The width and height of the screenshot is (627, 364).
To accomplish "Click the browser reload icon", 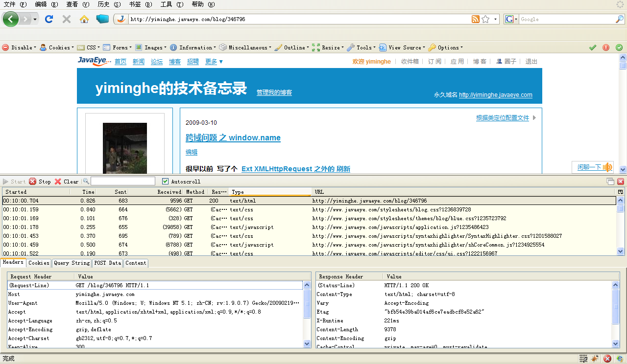I will pyautogui.click(x=48, y=19).
